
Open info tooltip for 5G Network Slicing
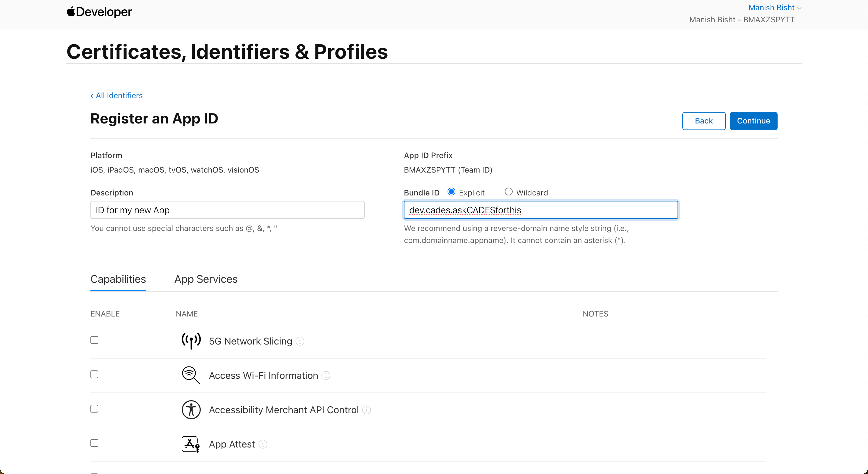[300, 341]
